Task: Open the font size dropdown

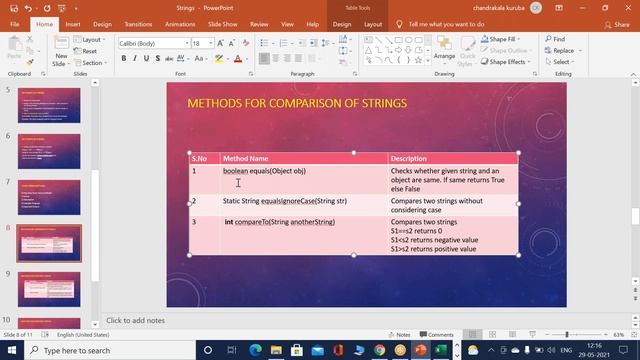Action: coord(211,43)
